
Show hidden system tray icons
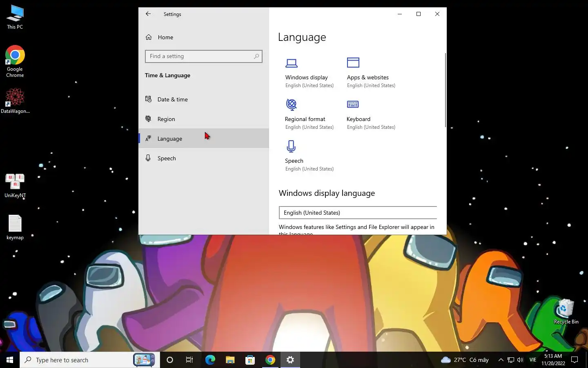click(x=501, y=360)
